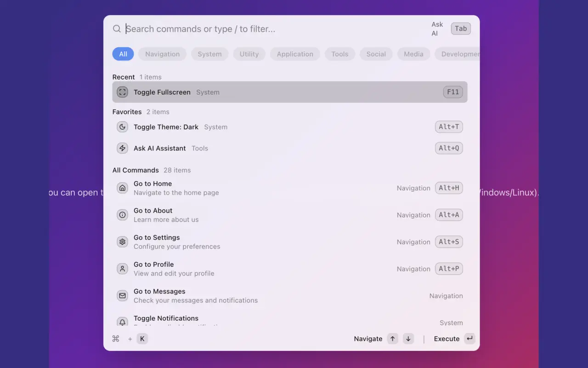Click the F11 shortcut badge

(x=453, y=92)
